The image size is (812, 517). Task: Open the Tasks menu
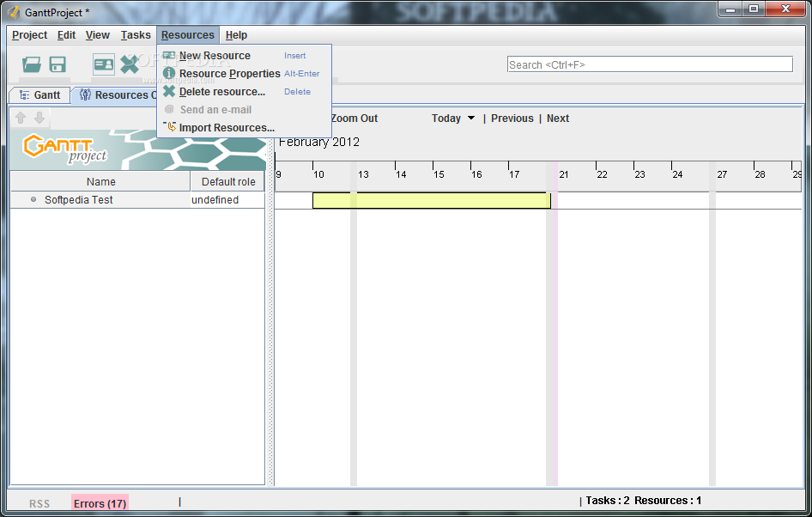pos(136,34)
